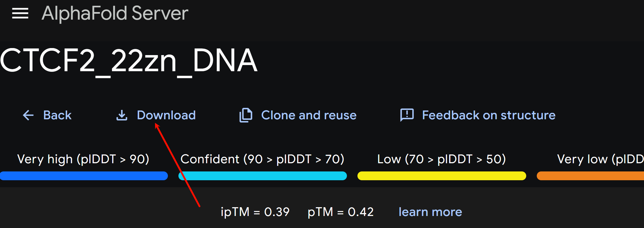Open the learn more link
This screenshot has width=644, height=228.
pyautogui.click(x=430, y=212)
